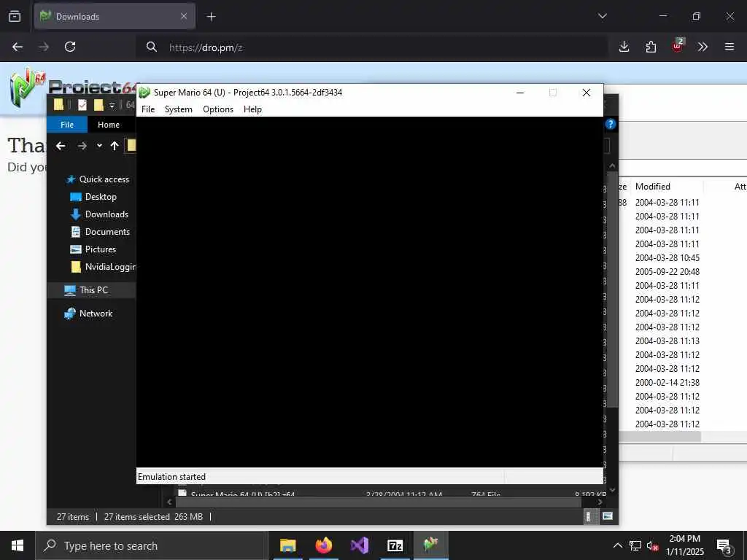Screen dimensions: 747x560
Task: Open network status tray icon
Action: (635, 545)
